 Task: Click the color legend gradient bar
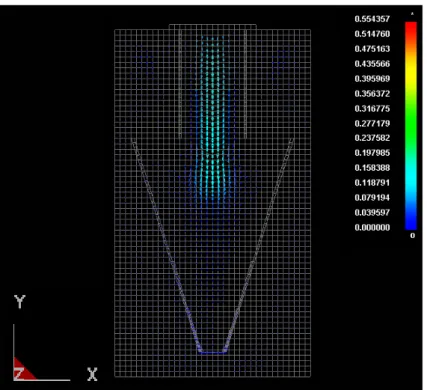pyautogui.click(x=411, y=126)
